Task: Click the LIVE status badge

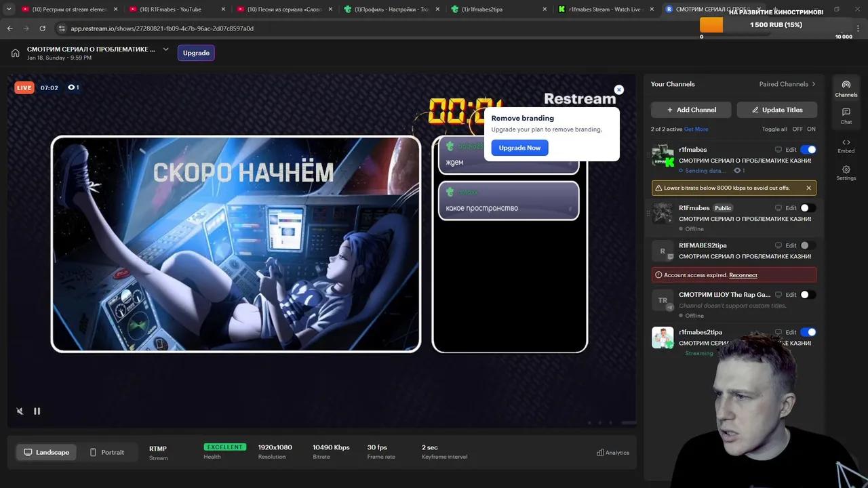Action: tap(24, 87)
